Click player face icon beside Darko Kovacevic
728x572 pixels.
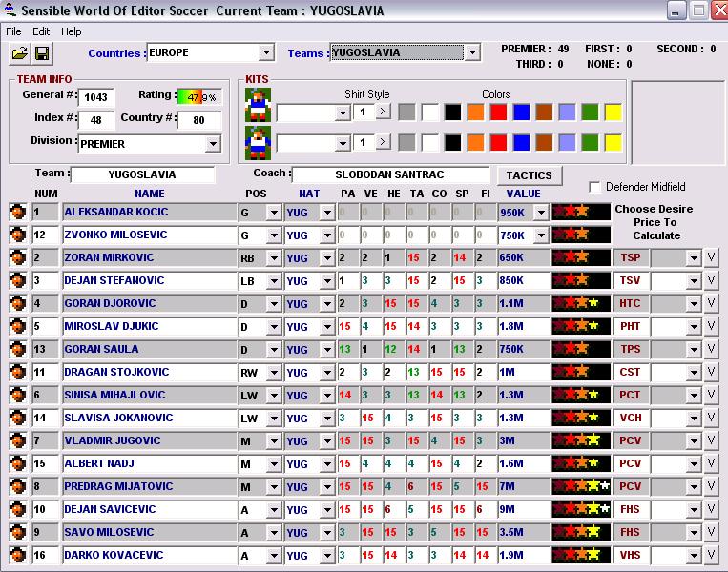point(17,555)
